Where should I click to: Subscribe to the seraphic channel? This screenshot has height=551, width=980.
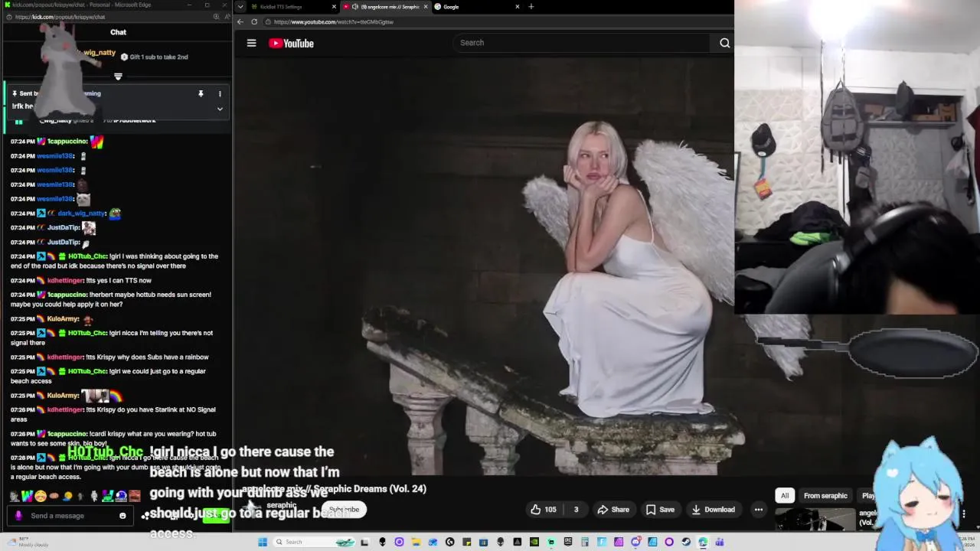click(x=344, y=510)
